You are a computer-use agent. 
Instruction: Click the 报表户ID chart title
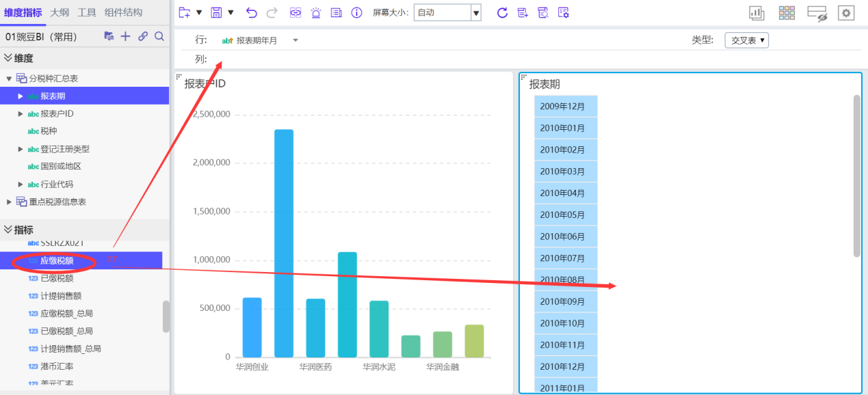point(205,84)
